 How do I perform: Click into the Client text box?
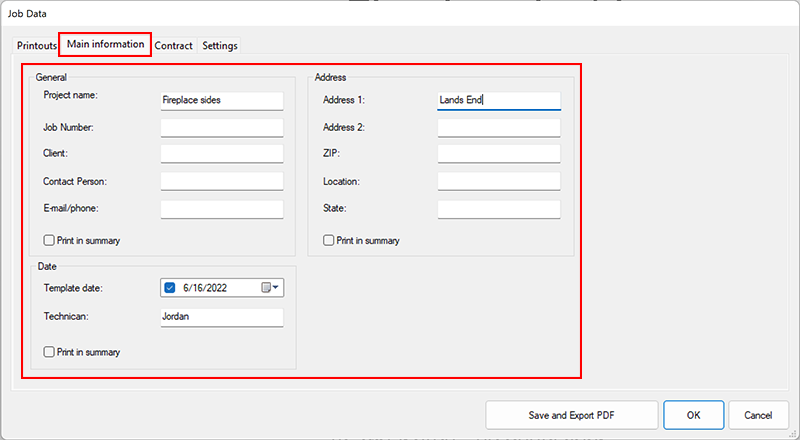(x=222, y=154)
